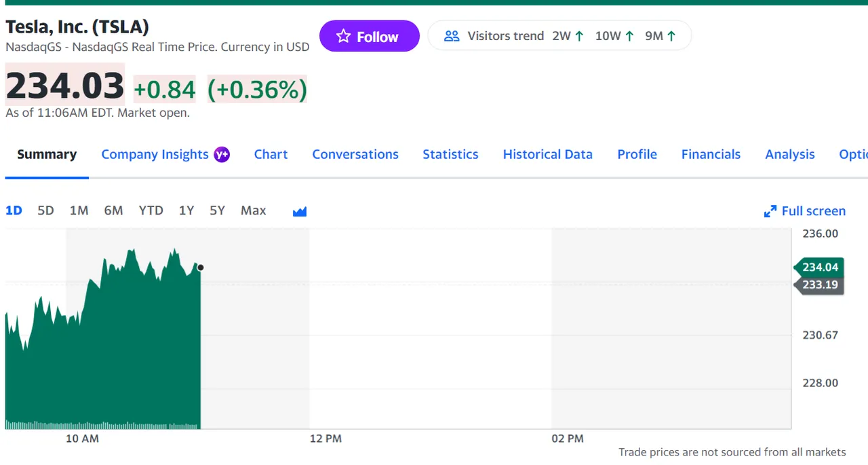Follow Tesla with the Follow button
The height and width of the screenshot is (465, 868).
tap(370, 37)
